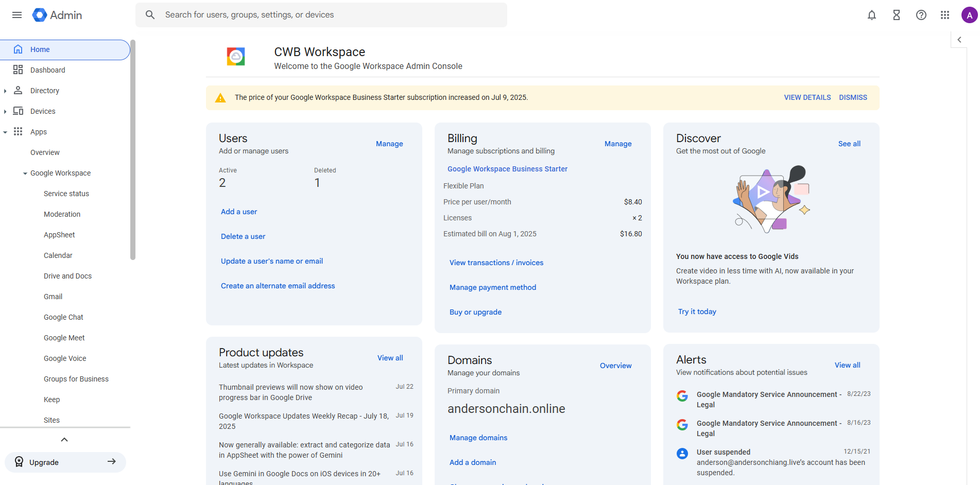Screen dimensions: 980x485
Task: Click the Devices icon in sidebar
Action: coord(18,111)
